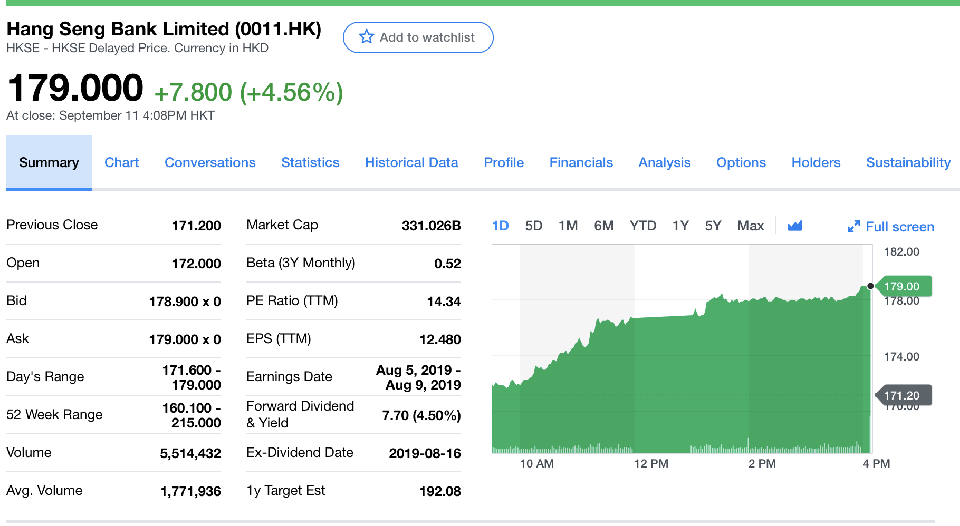Select the 1M chart range
Image resolution: width=960 pixels, height=526 pixels.
568,226
